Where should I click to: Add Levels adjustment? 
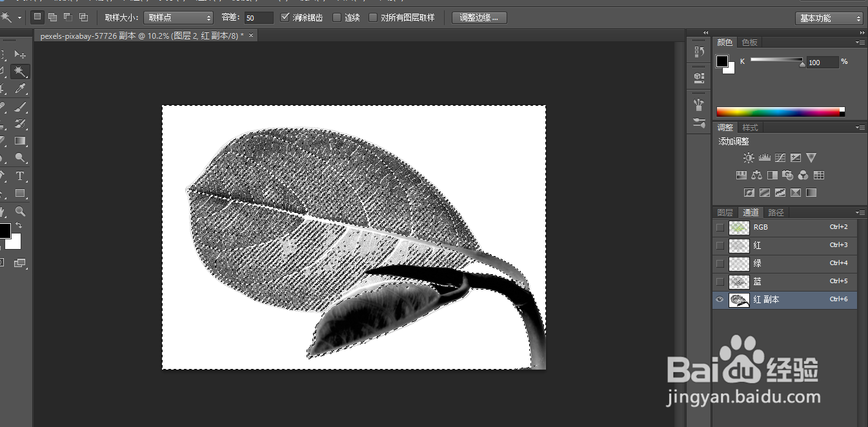765,157
